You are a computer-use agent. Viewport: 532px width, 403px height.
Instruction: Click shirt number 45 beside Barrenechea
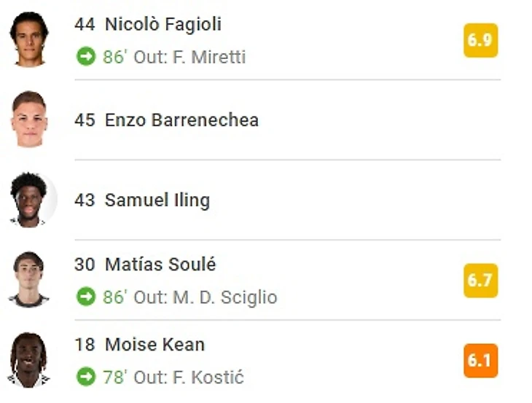click(85, 120)
